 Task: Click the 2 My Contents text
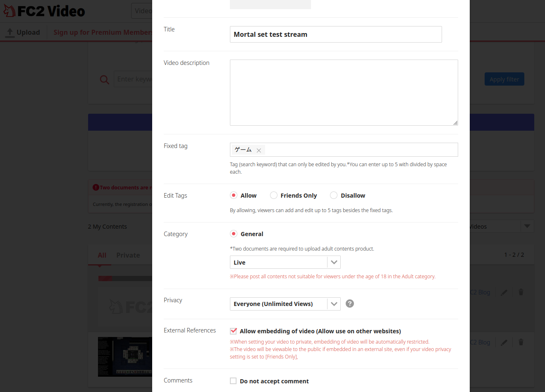(x=108, y=227)
